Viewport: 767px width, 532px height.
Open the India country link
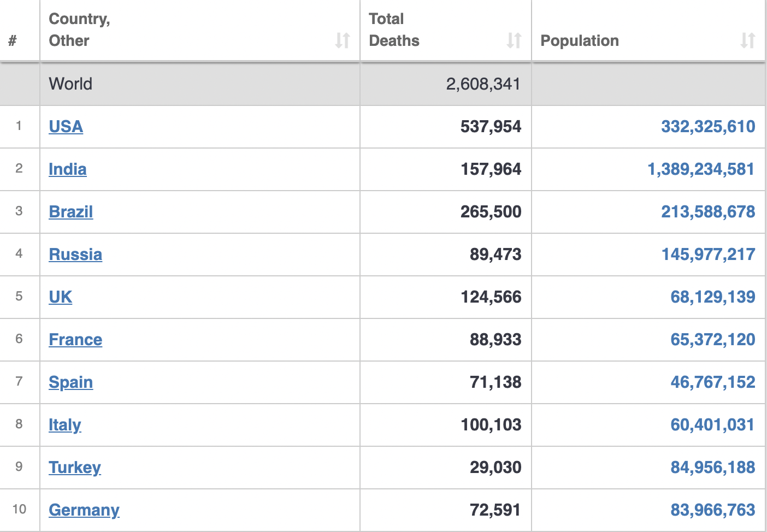click(68, 169)
